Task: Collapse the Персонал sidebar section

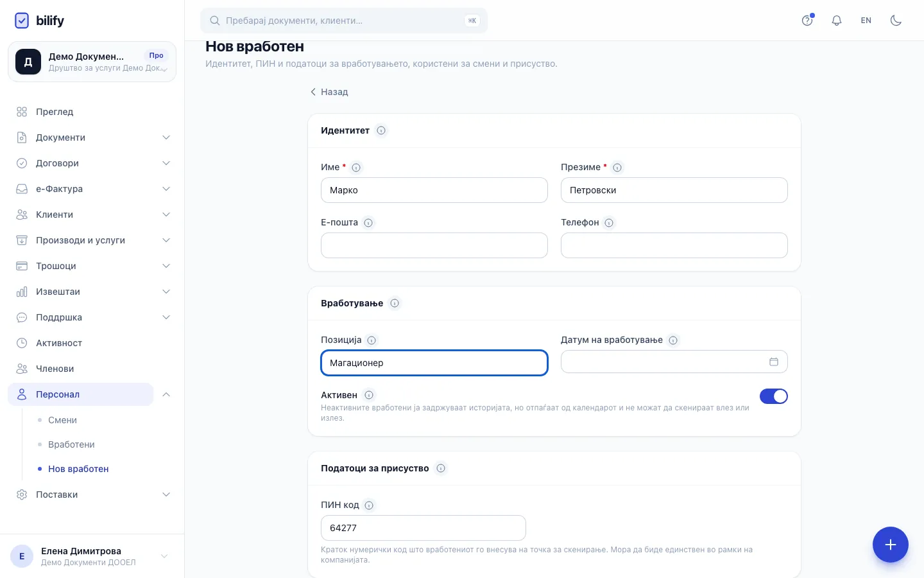Action: [x=166, y=394]
